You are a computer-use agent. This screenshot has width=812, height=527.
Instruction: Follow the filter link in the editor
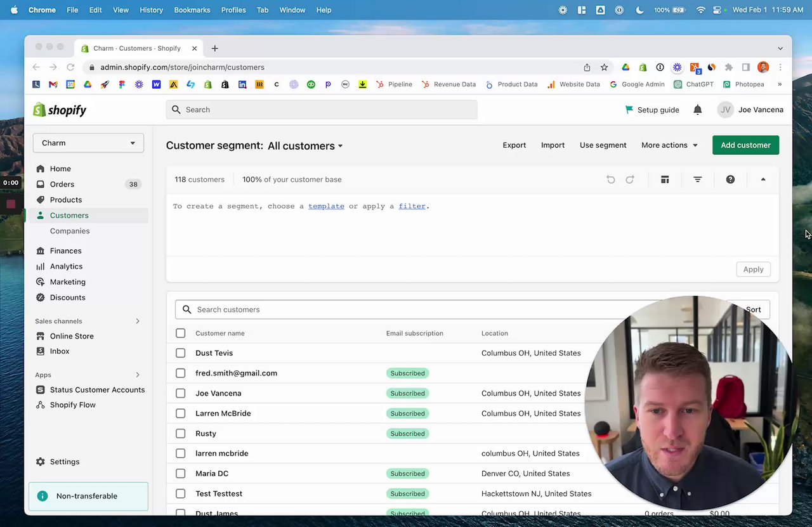[412, 206]
